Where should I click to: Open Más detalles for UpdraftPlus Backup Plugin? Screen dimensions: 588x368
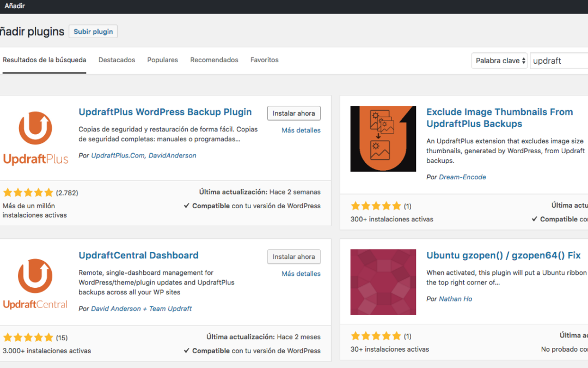point(301,130)
